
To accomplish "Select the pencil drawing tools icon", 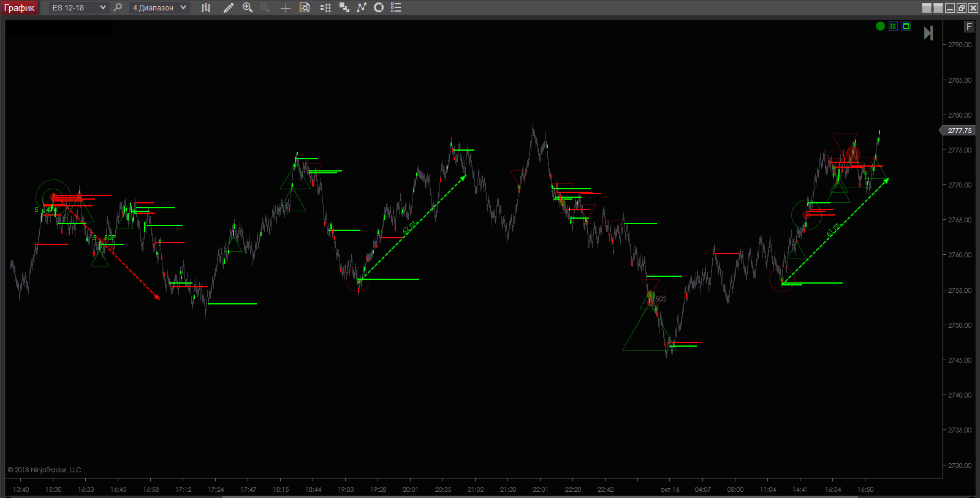I will (x=228, y=7).
